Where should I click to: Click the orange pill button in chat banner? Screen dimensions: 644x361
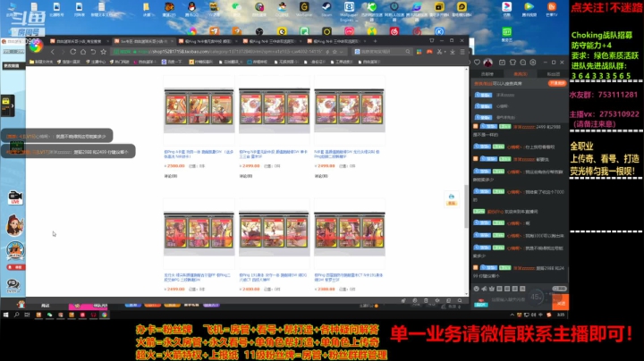(x=557, y=83)
